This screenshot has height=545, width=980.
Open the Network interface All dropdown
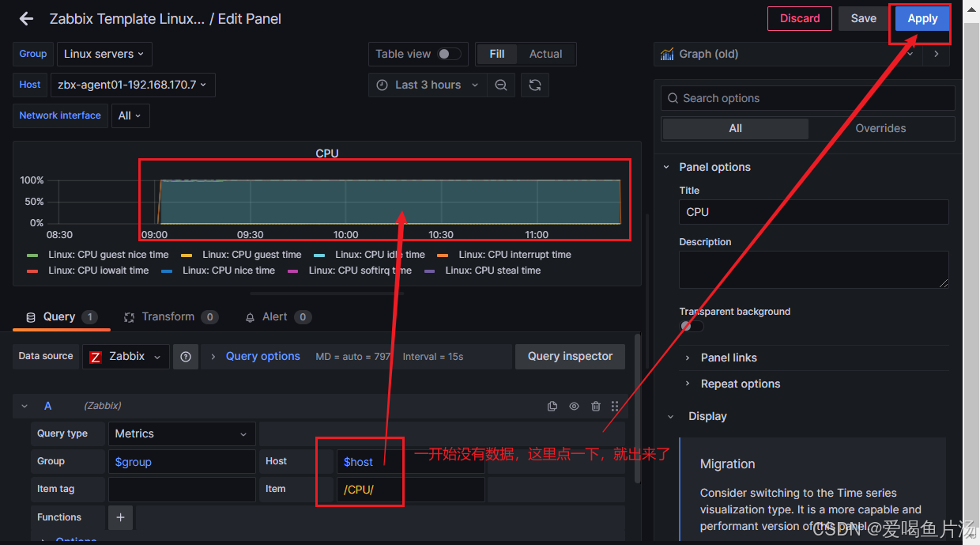coord(130,115)
